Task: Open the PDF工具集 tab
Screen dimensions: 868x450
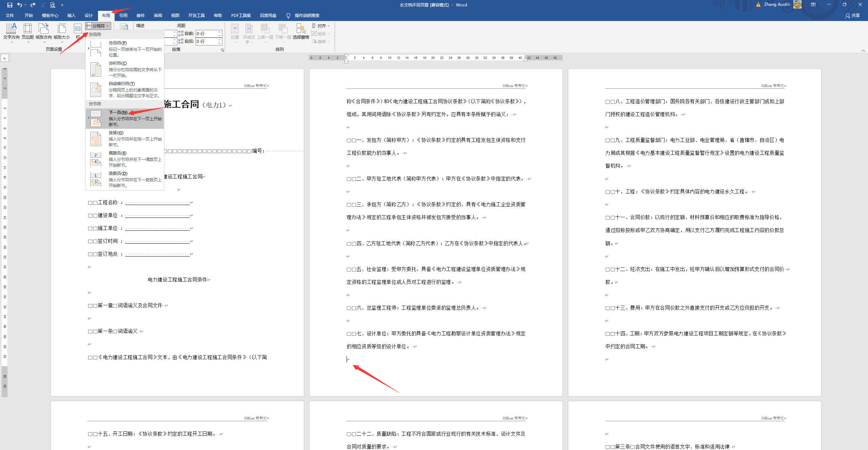Action: 241,15
